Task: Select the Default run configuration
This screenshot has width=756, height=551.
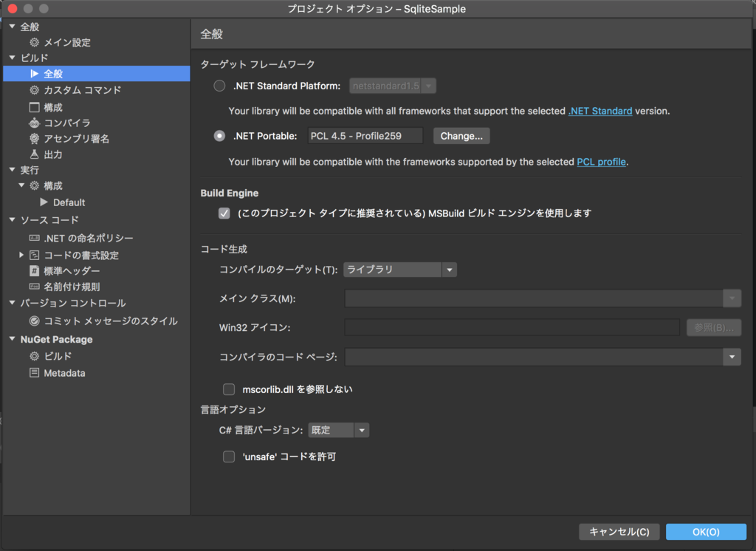Action: (x=69, y=202)
